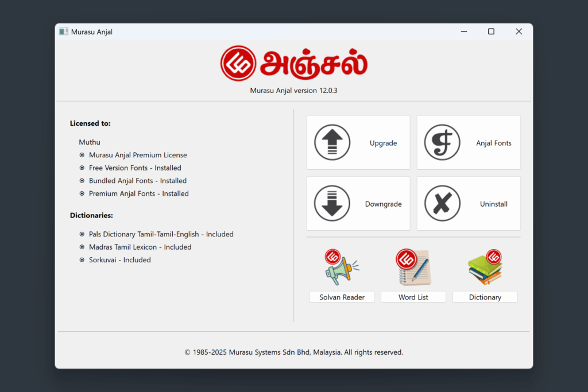Open Solvan Reader via the megaphone icon
588x392 pixels.
[x=342, y=266]
